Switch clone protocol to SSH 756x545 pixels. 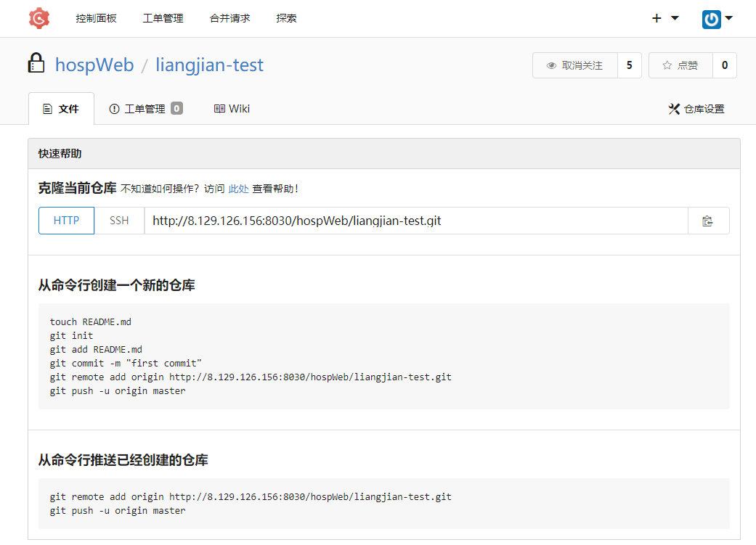coord(119,221)
